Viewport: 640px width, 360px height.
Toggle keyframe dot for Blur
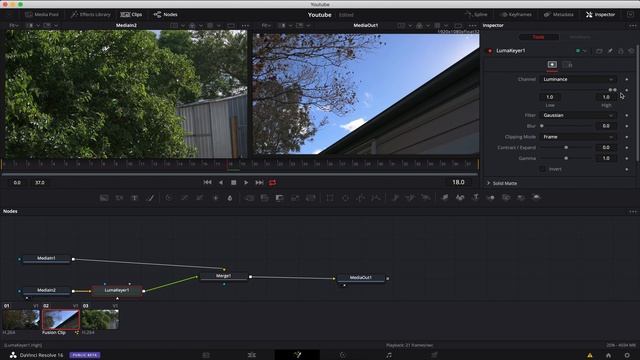coord(627,126)
